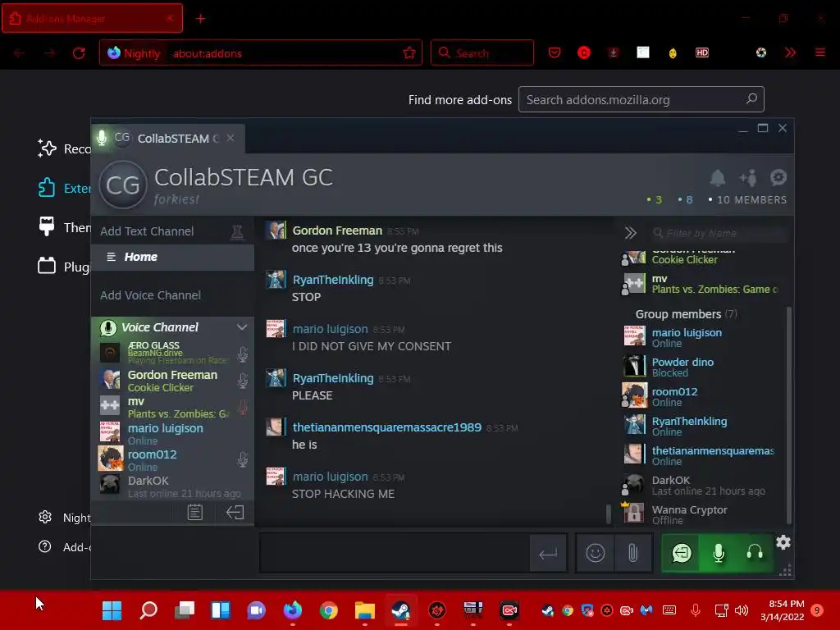Image resolution: width=840 pixels, height=630 pixels.
Task: Open Chrome from the taskbar
Action: pos(328,610)
